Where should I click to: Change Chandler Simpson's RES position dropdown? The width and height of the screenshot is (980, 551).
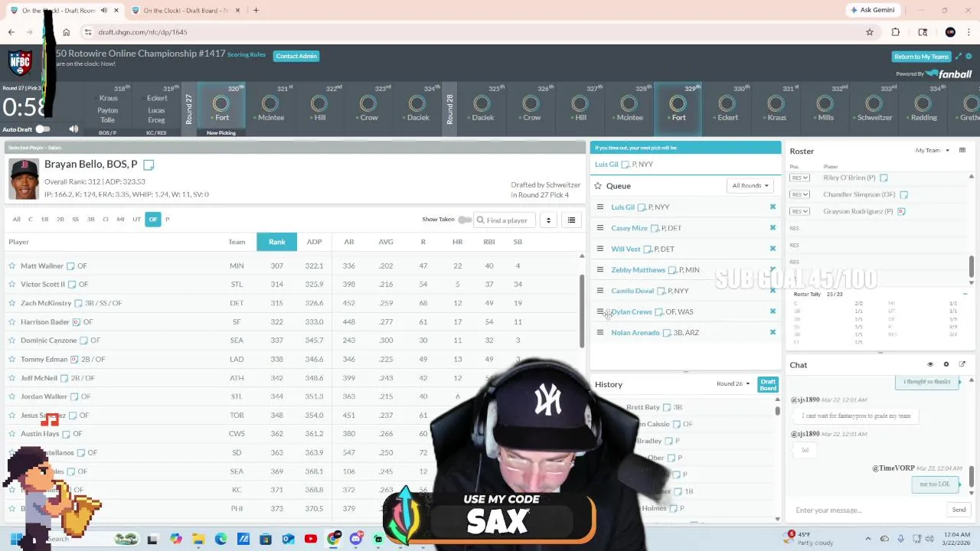coord(800,194)
